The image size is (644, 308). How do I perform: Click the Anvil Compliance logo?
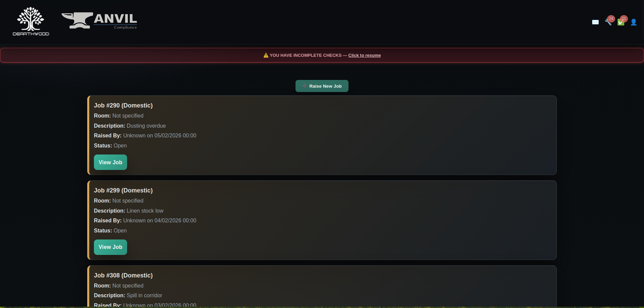coord(99,21)
